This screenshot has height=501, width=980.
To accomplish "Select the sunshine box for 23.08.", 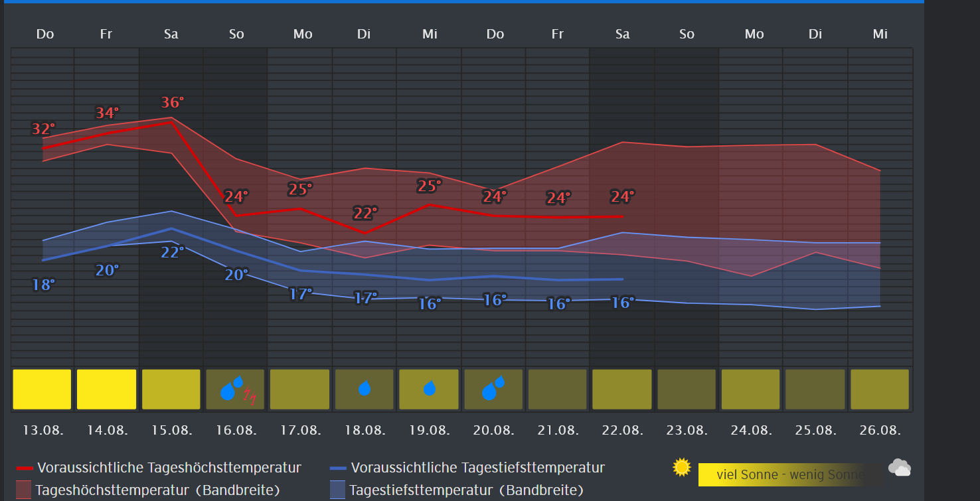I will click(x=687, y=390).
